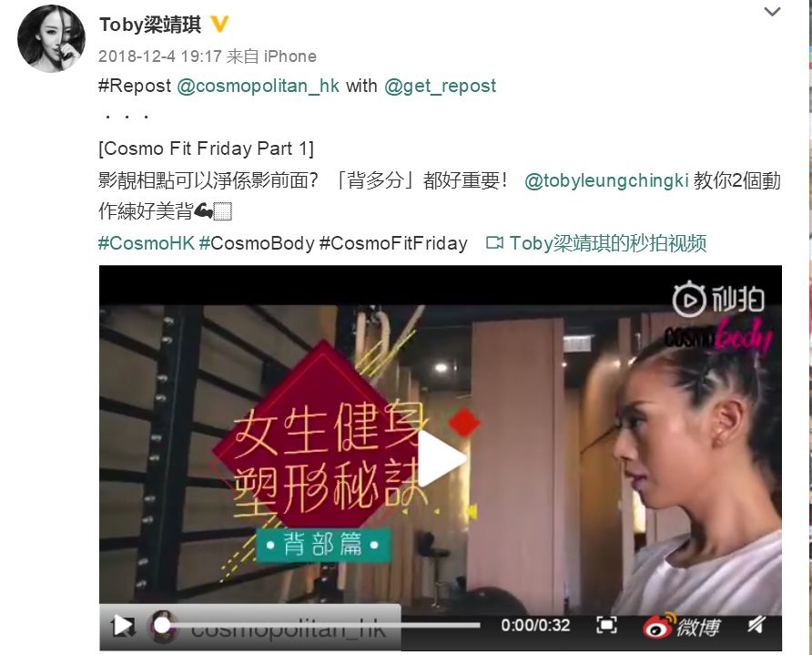Open the Toby梁靖琪 username link
The height and width of the screenshot is (655, 812).
[149, 25]
